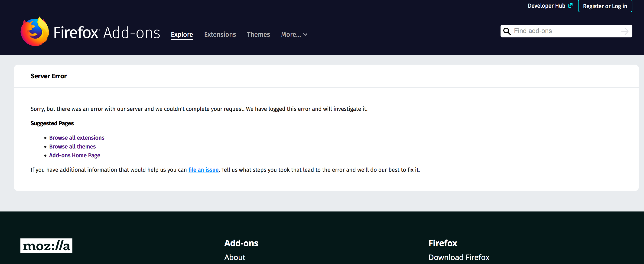The image size is (644, 264).
Task: Go to the Add-ons Home Page link
Action: click(75, 155)
